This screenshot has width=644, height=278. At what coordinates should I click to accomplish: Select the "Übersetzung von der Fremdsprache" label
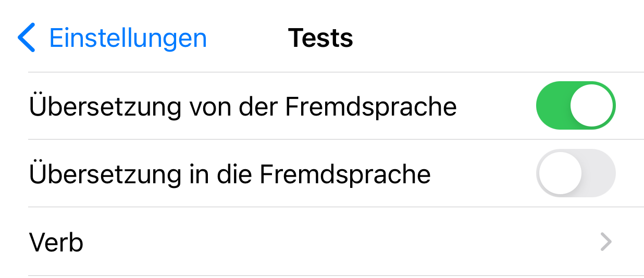[x=243, y=106]
